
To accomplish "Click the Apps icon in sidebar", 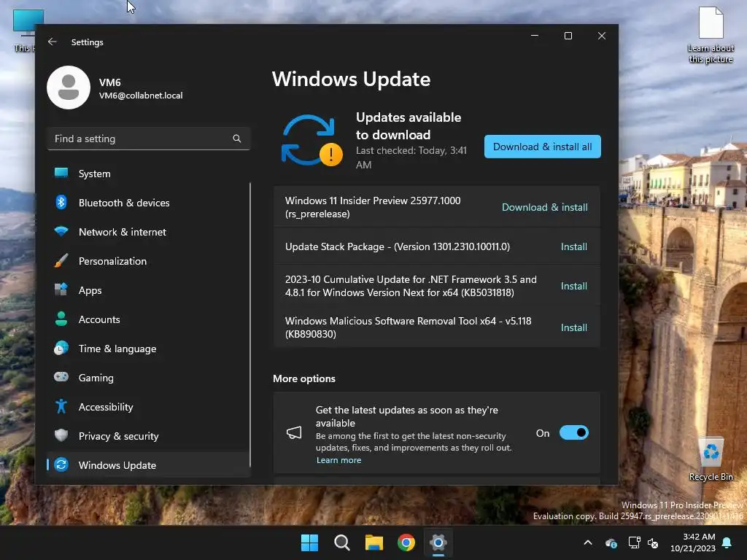I will tap(61, 289).
